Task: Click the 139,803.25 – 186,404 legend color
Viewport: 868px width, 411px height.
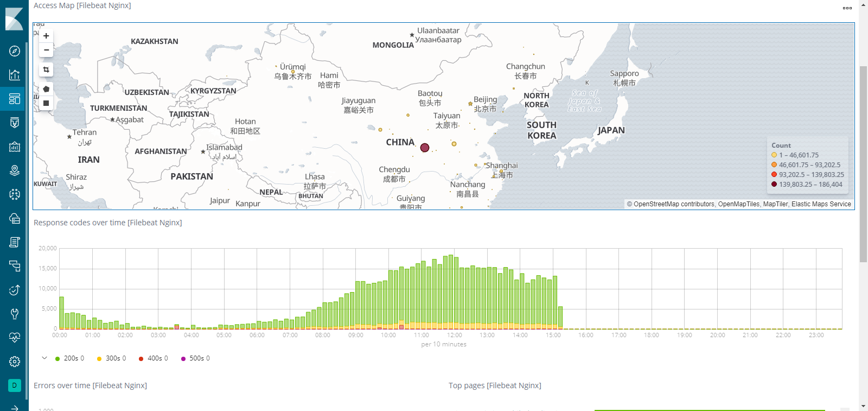Action: pyautogui.click(x=774, y=184)
